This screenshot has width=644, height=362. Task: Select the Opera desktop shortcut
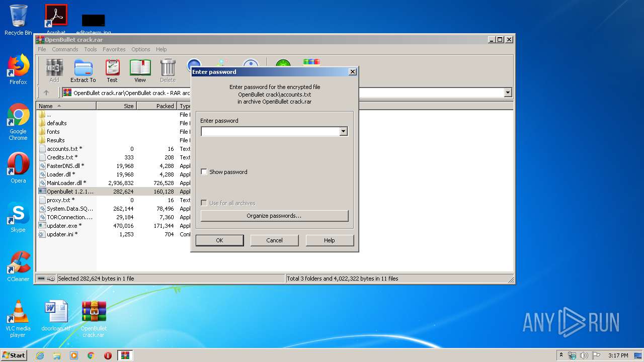click(18, 168)
